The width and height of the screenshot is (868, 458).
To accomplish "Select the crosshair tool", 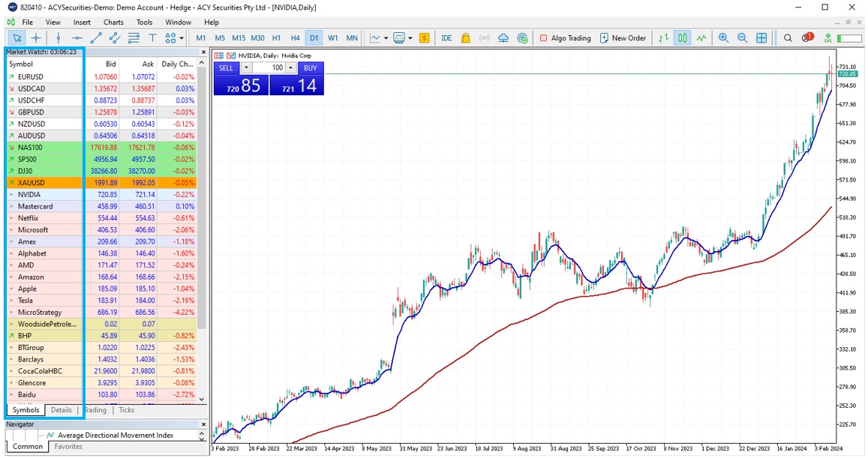I will pyautogui.click(x=35, y=38).
